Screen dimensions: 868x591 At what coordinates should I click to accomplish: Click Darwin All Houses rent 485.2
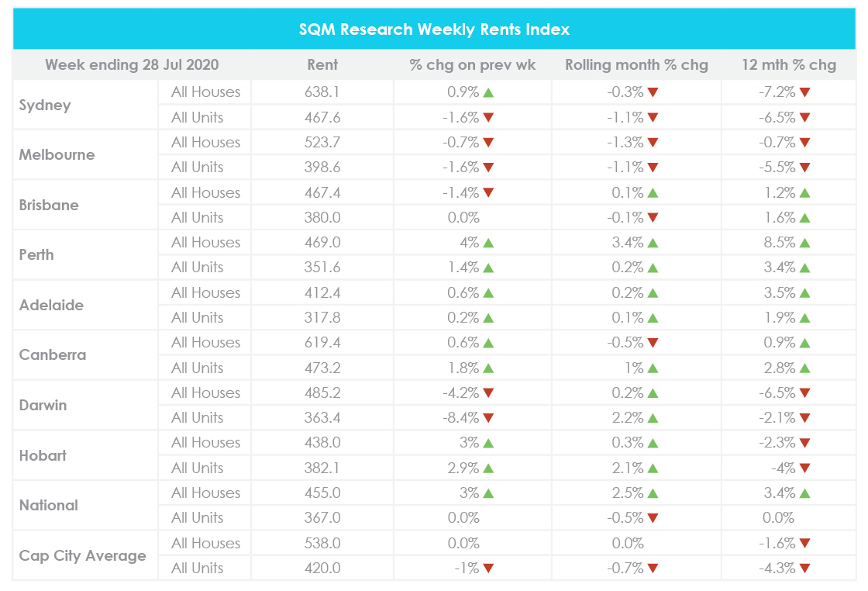click(x=322, y=392)
